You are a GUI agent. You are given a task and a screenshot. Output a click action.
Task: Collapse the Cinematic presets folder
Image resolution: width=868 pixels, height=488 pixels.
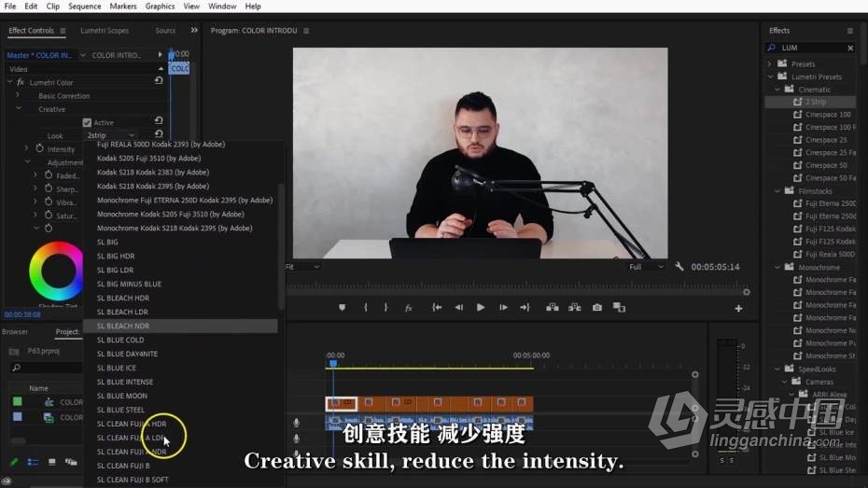777,89
